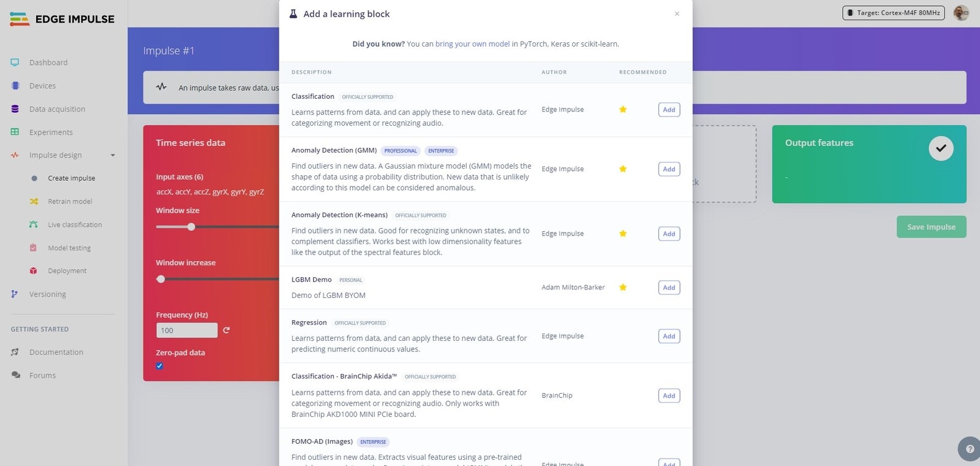Click the recommended star for LGBM Demo
Image resolution: width=980 pixels, height=466 pixels.
click(623, 287)
